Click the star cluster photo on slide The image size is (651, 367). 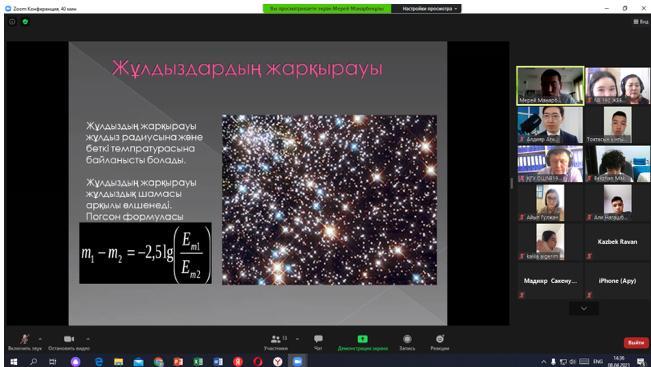(329, 200)
